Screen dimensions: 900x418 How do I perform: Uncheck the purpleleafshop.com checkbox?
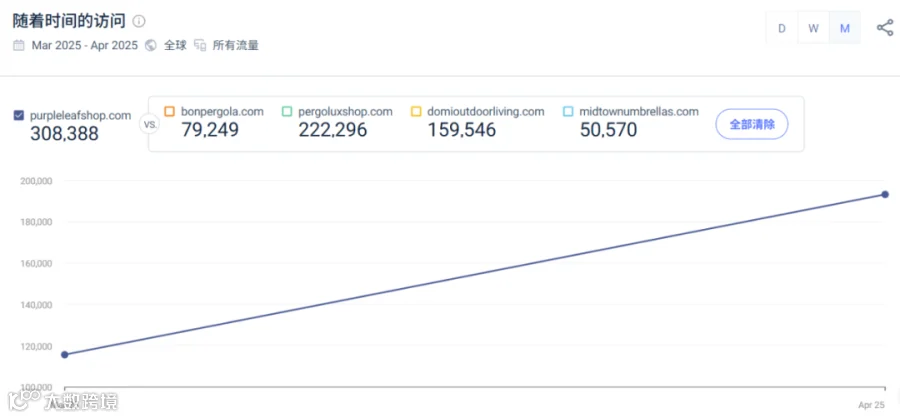(18, 115)
